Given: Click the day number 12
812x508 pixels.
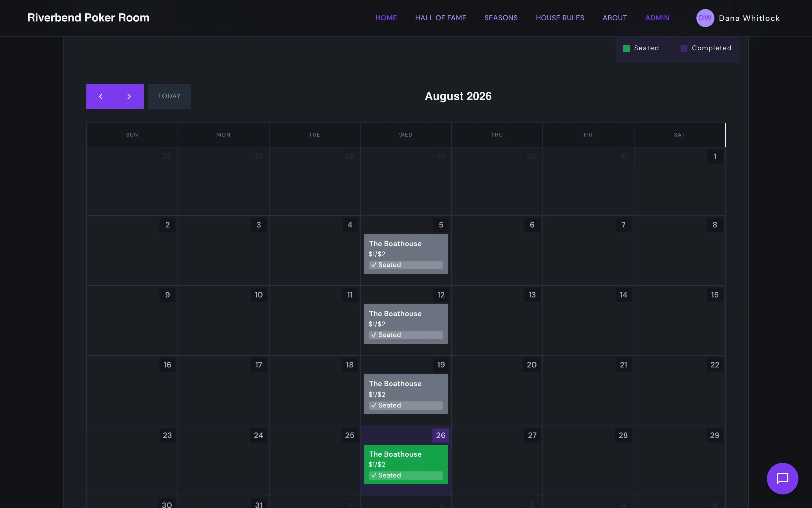Looking at the screenshot, I should tap(441, 295).
